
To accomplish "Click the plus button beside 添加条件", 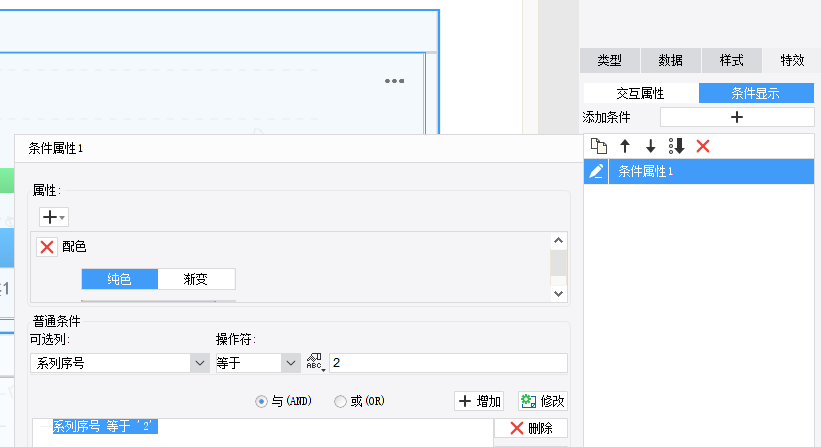I will (737, 117).
